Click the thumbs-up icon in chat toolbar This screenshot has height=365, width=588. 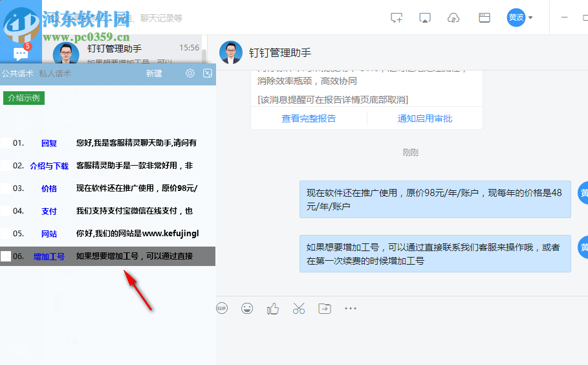click(x=273, y=308)
